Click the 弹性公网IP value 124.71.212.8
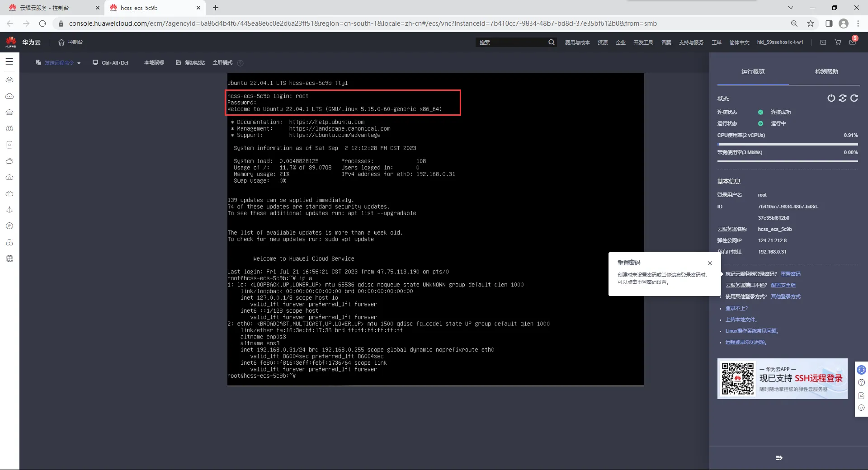The height and width of the screenshot is (470, 868). tap(772, 240)
